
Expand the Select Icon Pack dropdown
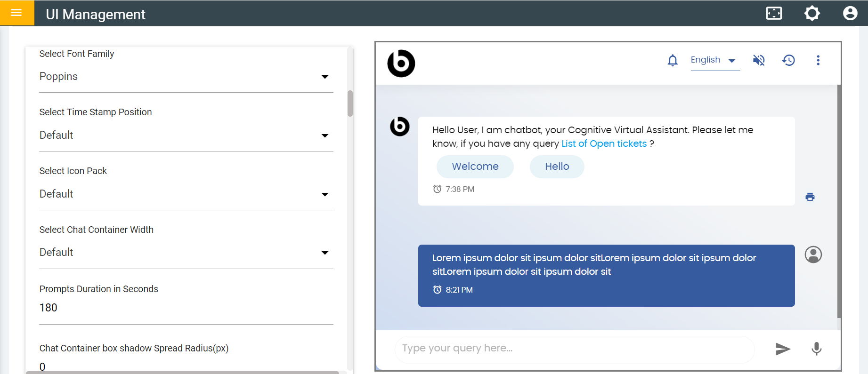pyautogui.click(x=186, y=194)
